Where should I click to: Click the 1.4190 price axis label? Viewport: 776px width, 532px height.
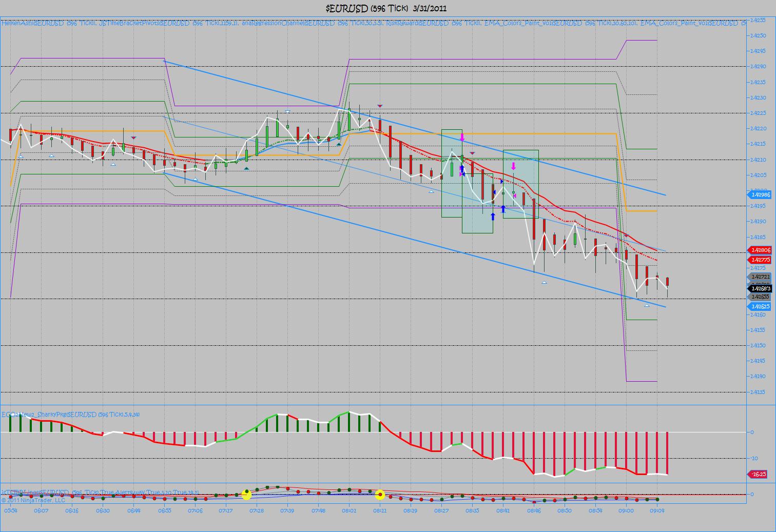758,222
